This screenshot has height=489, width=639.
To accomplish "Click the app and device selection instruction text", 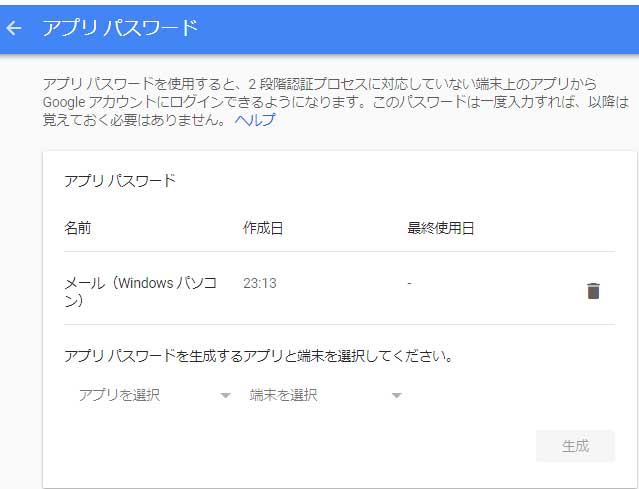I will coord(258,355).
